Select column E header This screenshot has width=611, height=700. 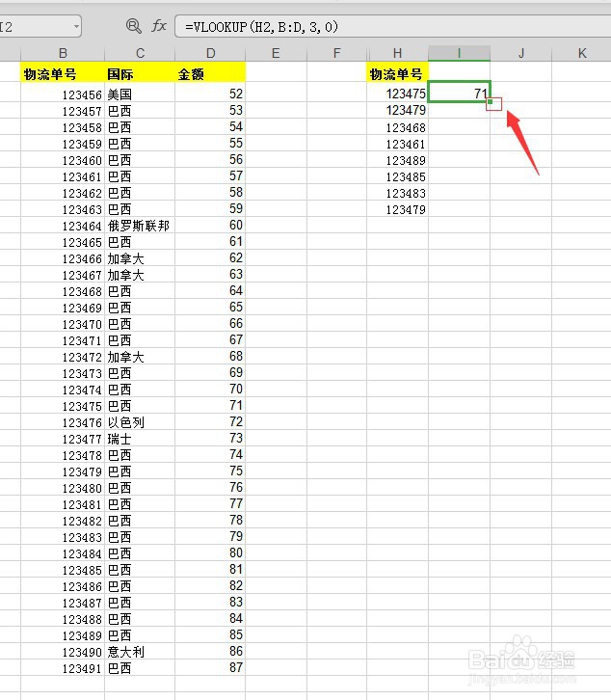pyautogui.click(x=276, y=54)
